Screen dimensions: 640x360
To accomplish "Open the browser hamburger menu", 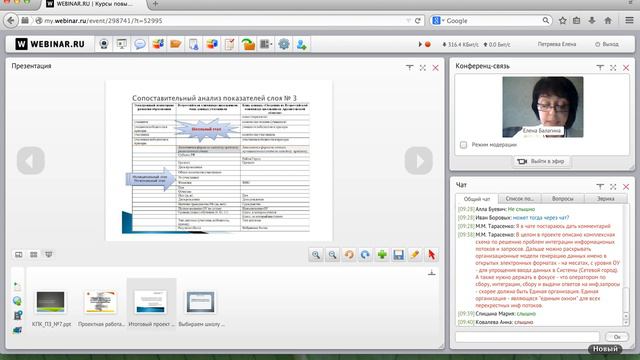I will point(629,20).
